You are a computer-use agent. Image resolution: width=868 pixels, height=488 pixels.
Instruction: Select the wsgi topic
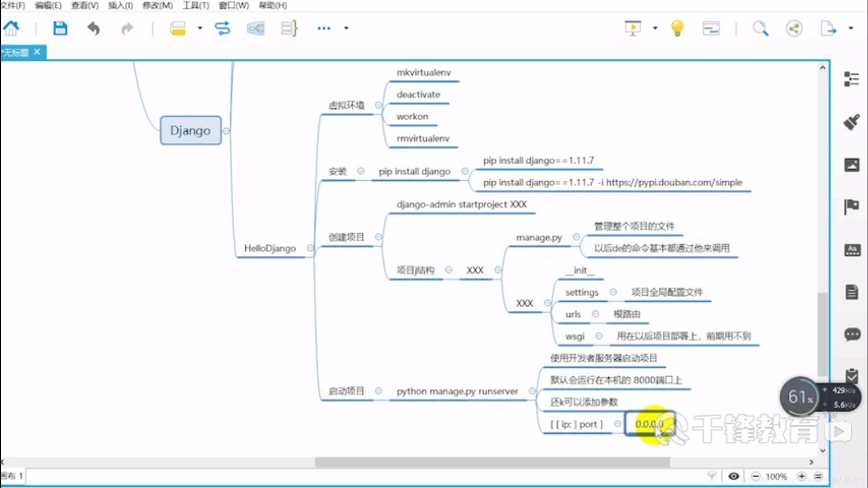point(575,336)
